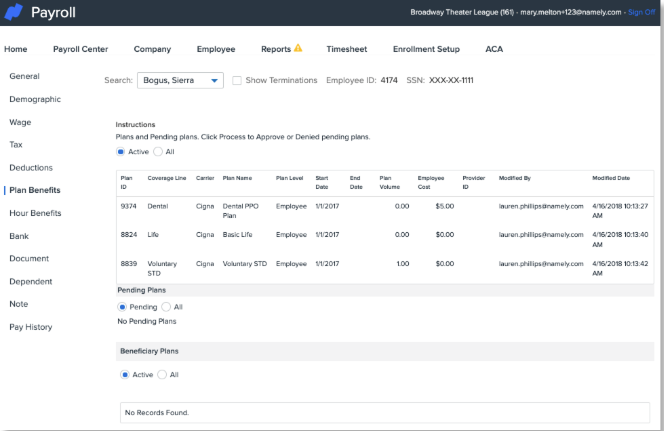Select the Pending radio button
This screenshot has width=664, height=431.
tap(123, 307)
